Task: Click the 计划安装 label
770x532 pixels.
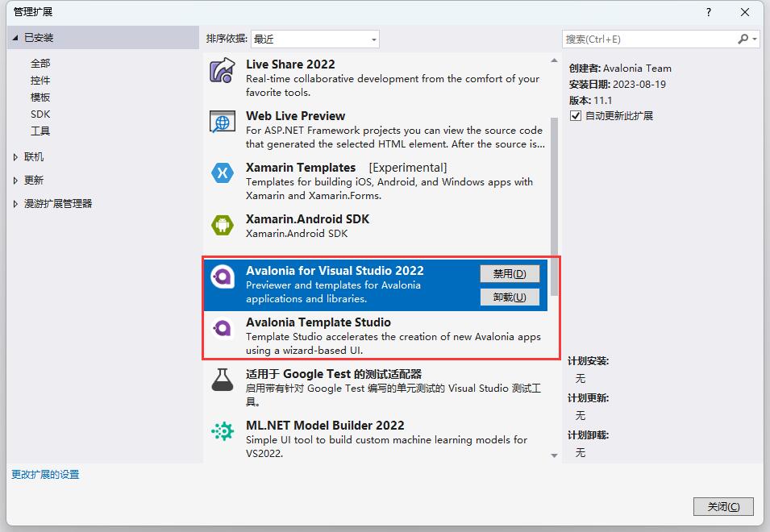Action: [589, 361]
